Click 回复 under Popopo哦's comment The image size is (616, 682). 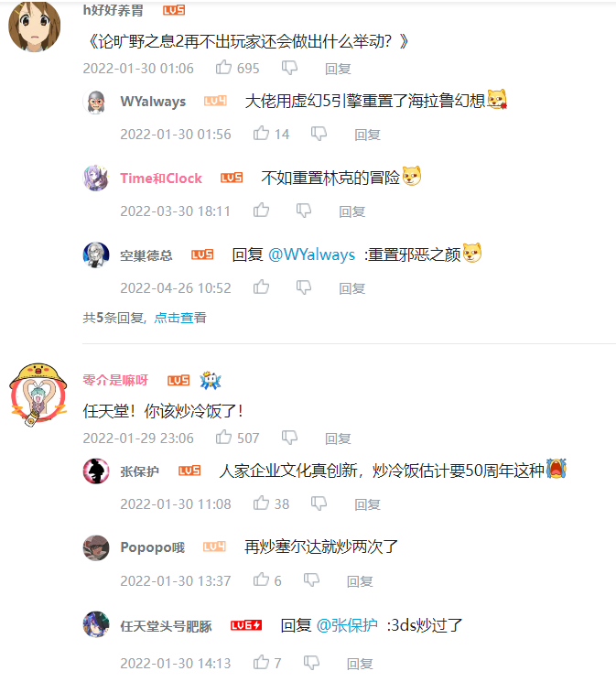click(x=360, y=581)
